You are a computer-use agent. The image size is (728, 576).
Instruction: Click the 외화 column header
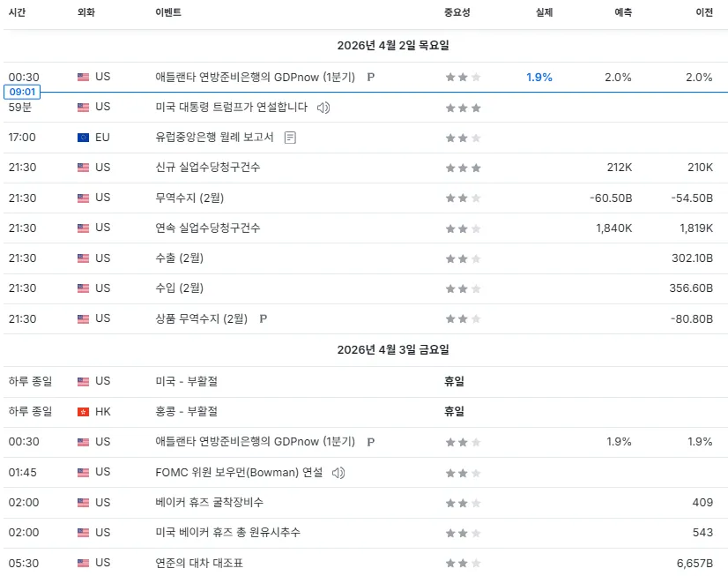[x=85, y=12]
